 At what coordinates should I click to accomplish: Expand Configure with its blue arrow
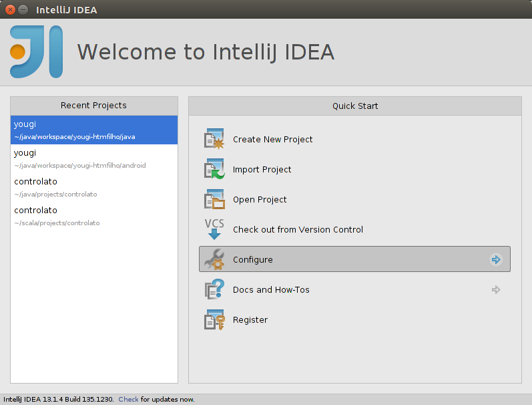496,259
